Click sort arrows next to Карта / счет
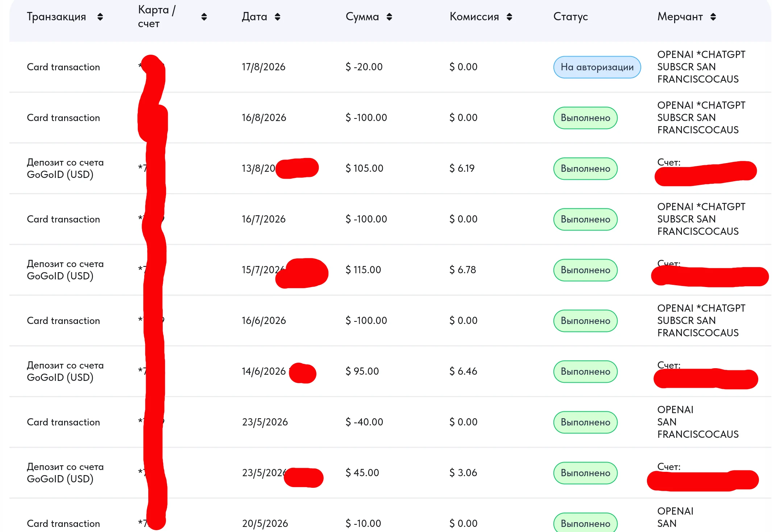Screen dimensions: 772x532 click(x=204, y=17)
